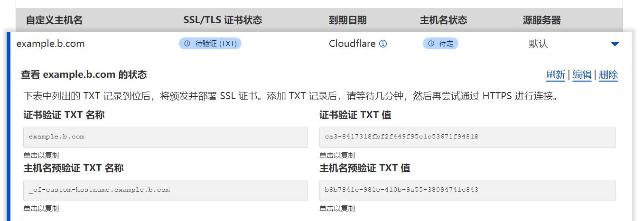Image resolution: width=644 pixels, height=221 pixels.
Task: Click the clock icon in the 待验证 (TXT) badge
Action: tap(187, 44)
